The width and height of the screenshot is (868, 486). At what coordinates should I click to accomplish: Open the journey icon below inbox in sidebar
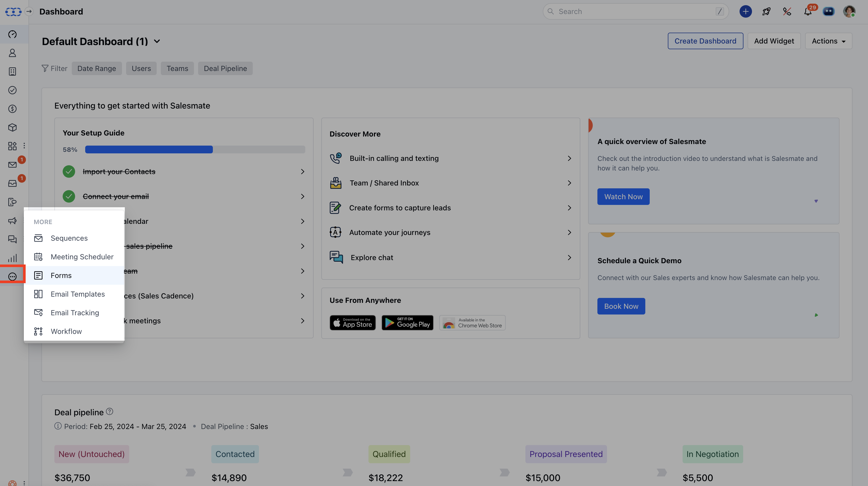pos(12,202)
